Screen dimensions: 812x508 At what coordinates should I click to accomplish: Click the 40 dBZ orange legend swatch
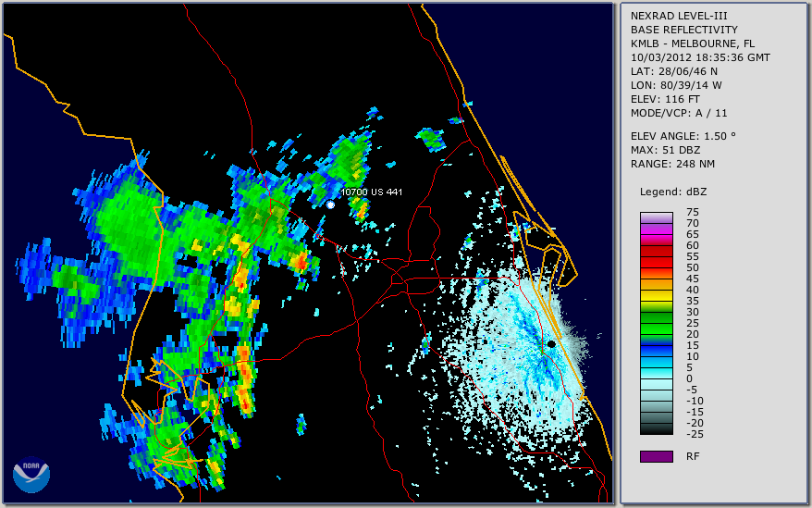pos(656,284)
